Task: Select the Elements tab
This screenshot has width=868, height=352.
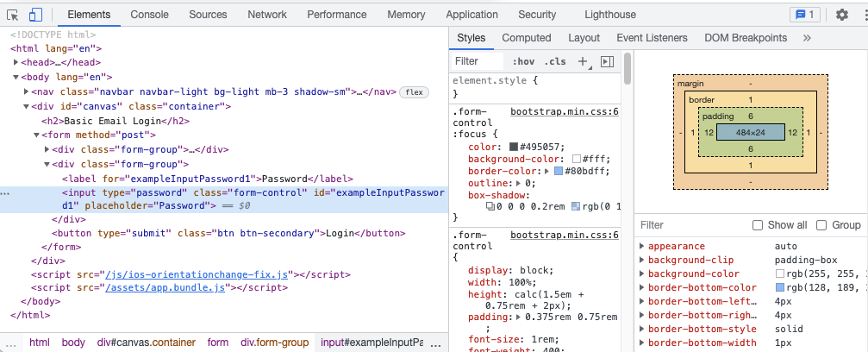Action: tap(89, 15)
